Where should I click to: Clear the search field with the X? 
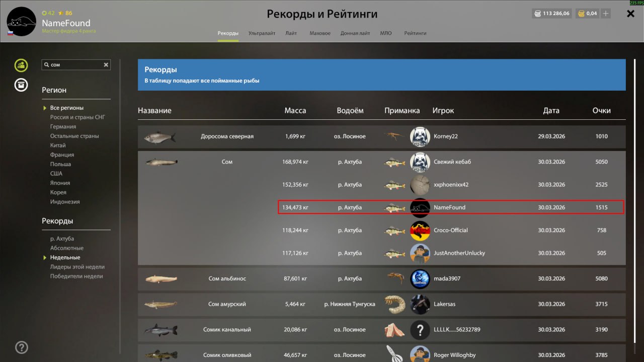coord(106,65)
